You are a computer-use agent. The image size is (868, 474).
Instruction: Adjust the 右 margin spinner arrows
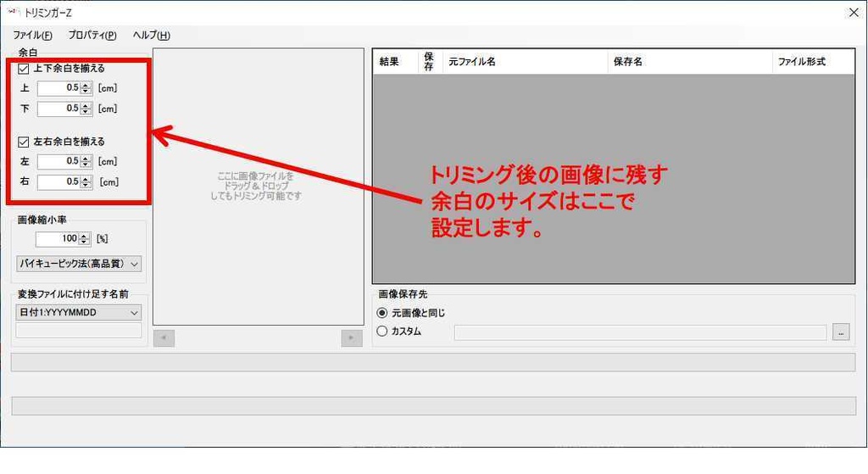click(86, 181)
